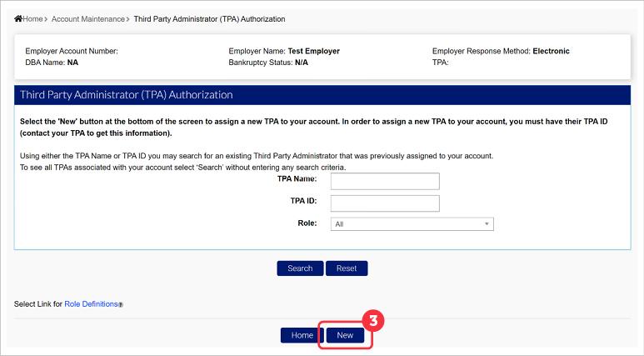Expand the Role dropdown showing All
Image resolution: width=644 pixels, height=356 pixels.
coord(412,223)
